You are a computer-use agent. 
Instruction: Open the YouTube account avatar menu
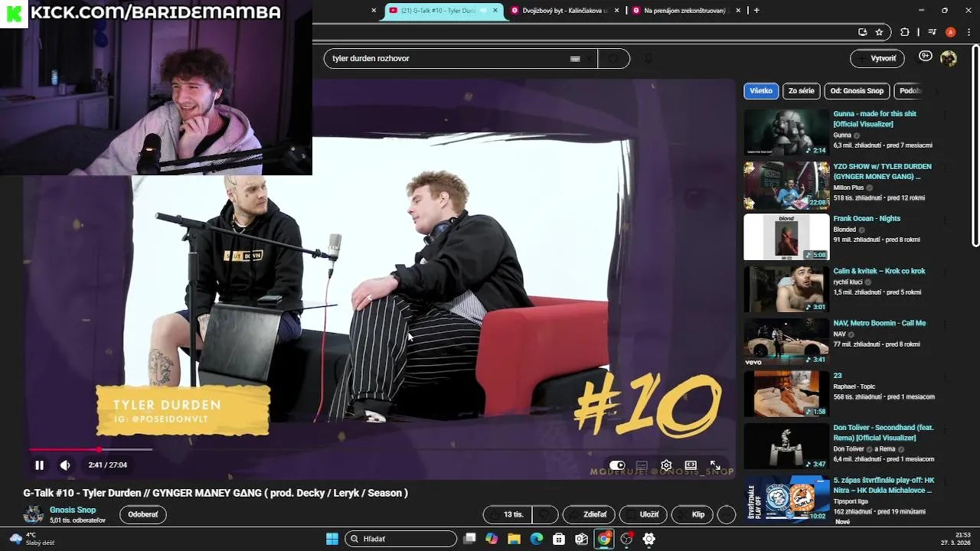(x=949, y=58)
